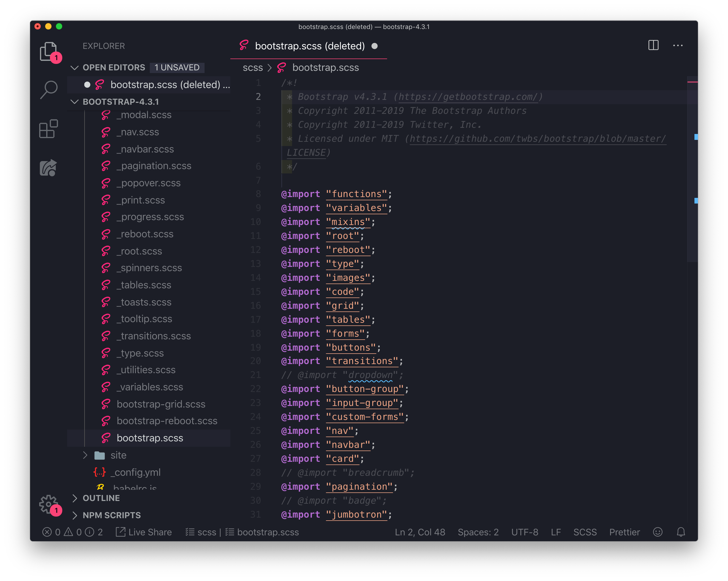The image size is (728, 581).
Task: Open _spinners.scss in the explorer
Action: pyautogui.click(x=149, y=268)
